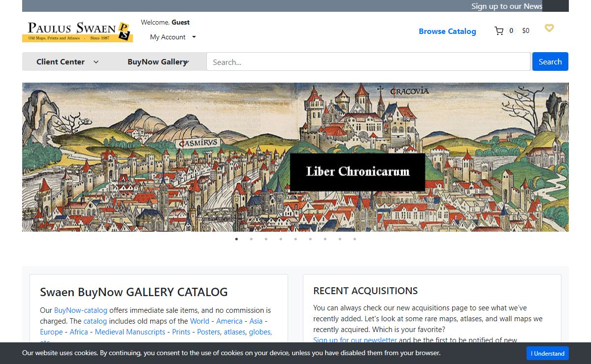Screen dimensions: 591x364
Task: Open the wishlist heart icon
Action: coord(549,28)
